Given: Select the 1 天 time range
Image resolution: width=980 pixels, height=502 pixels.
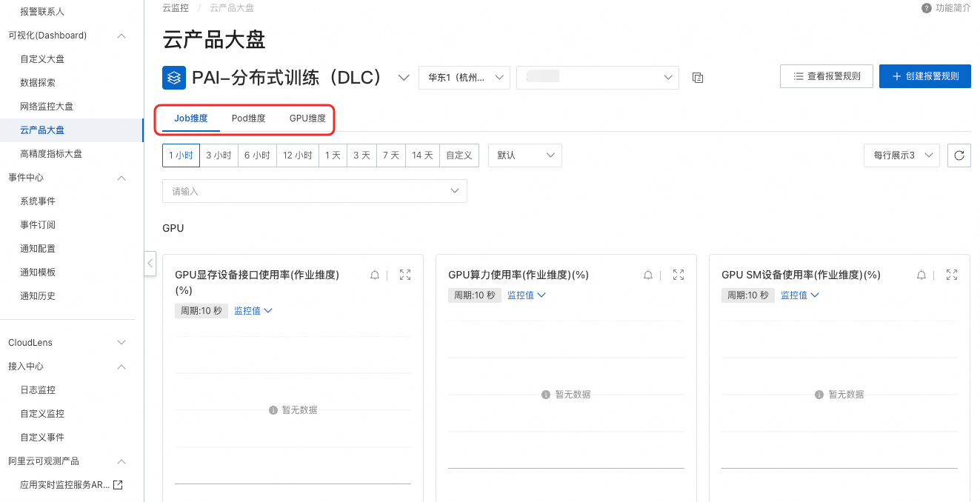Looking at the screenshot, I should (x=333, y=155).
